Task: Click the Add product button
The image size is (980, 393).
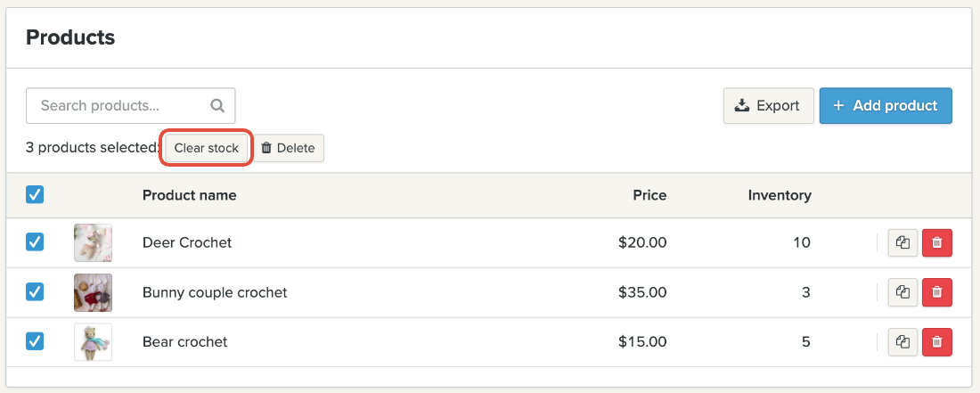Action: (886, 105)
